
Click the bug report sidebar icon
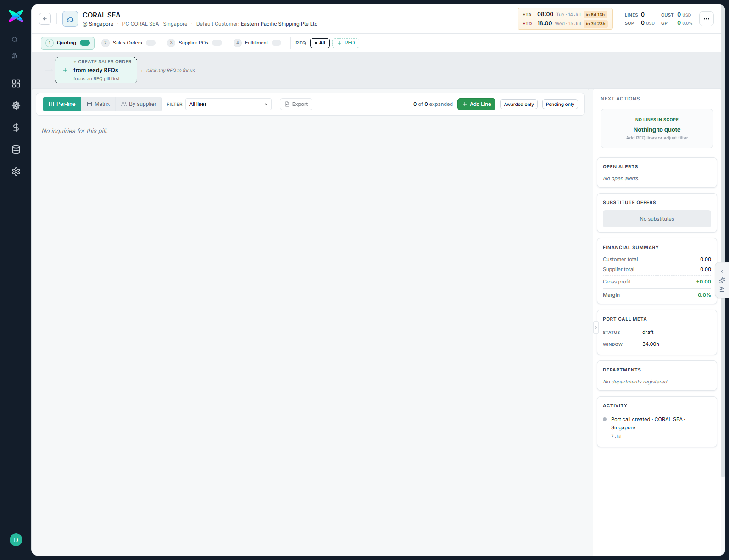15,56
